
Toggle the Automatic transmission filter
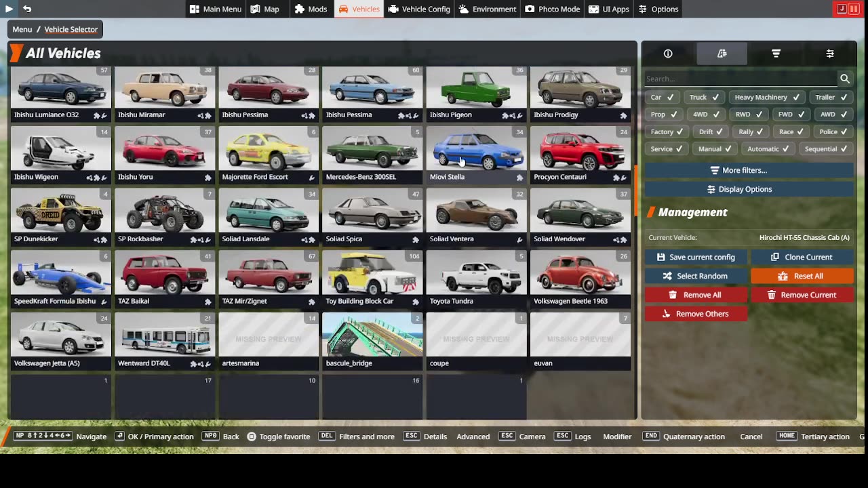[x=769, y=149]
